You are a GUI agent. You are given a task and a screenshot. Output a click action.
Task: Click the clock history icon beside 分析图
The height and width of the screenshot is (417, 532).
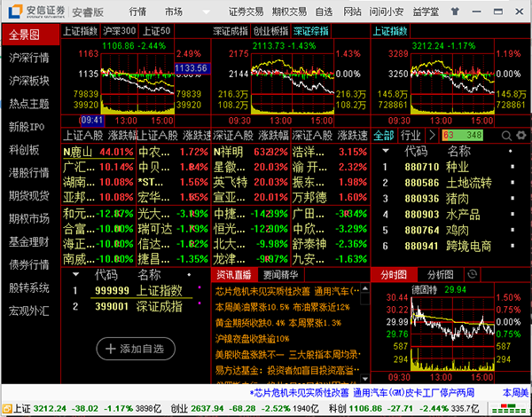472,274
